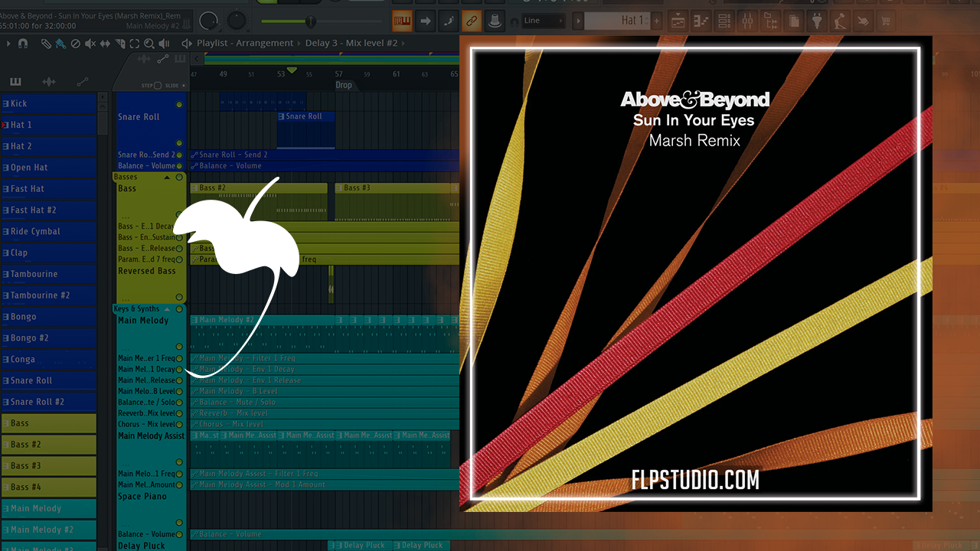Open the Delay 3 - Mix level #2 breadcrumb
The height and width of the screenshot is (551, 980).
[351, 44]
